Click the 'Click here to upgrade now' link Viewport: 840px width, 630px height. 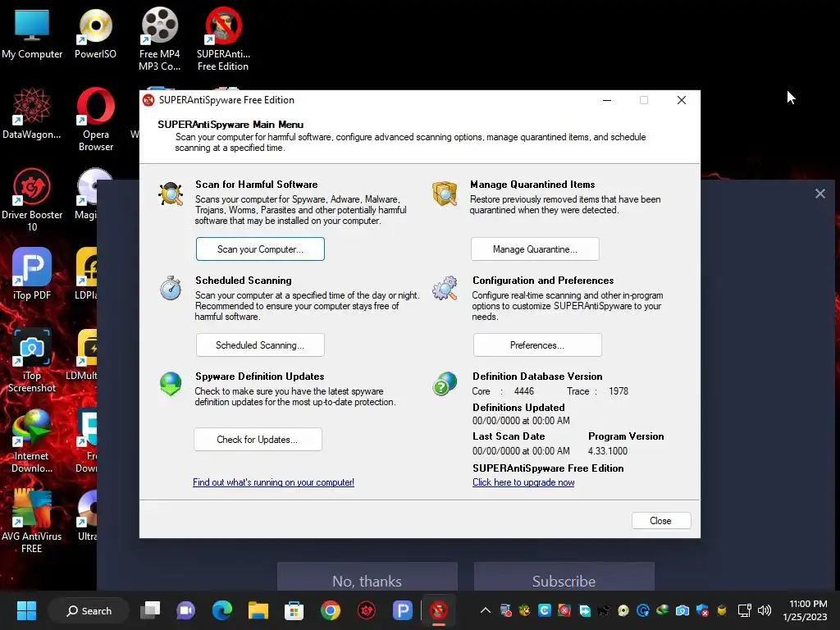[523, 482]
